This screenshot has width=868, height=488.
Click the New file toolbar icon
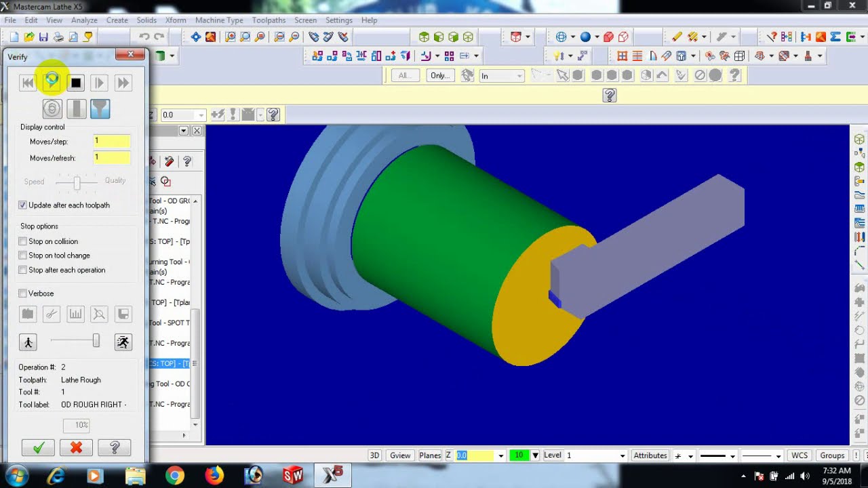pos(14,37)
